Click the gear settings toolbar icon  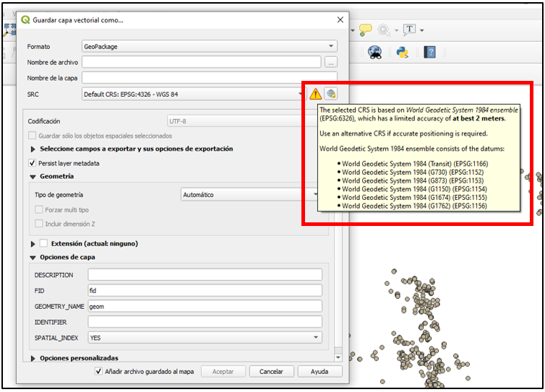(384, 30)
